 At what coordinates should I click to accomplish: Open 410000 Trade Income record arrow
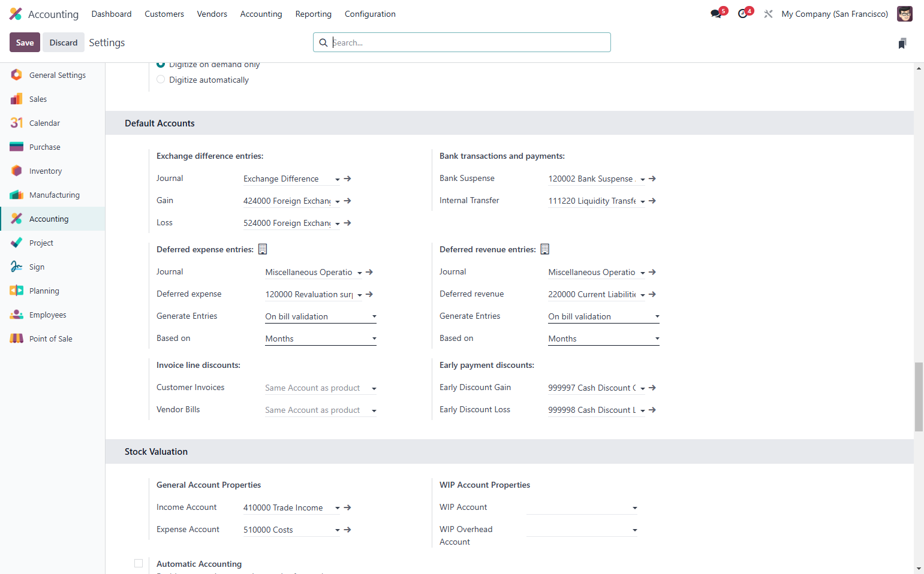(x=348, y=507)
